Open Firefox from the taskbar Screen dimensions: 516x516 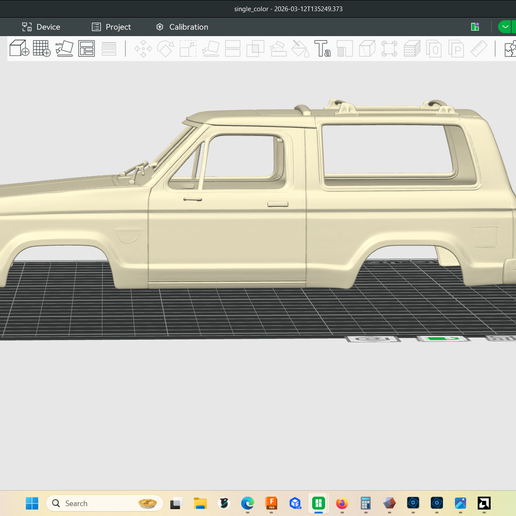click(342, 503)
